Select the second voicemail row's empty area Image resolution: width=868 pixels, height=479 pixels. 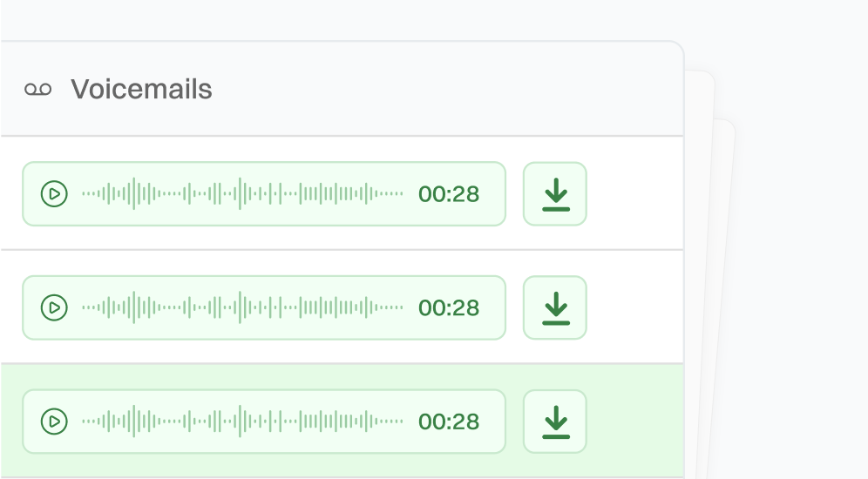pyautogui.click(x=634, y=307)
